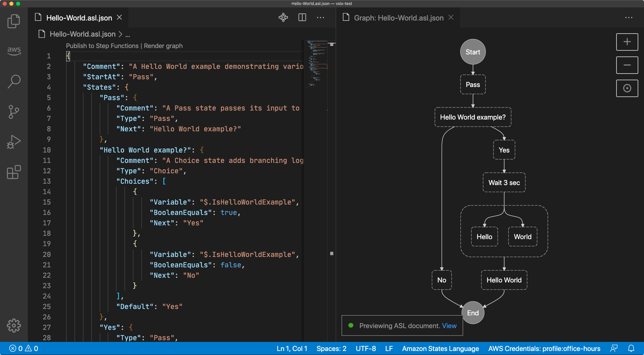
Task: Select Amazon States Language mode in status bar
Action: coord(440,349)
